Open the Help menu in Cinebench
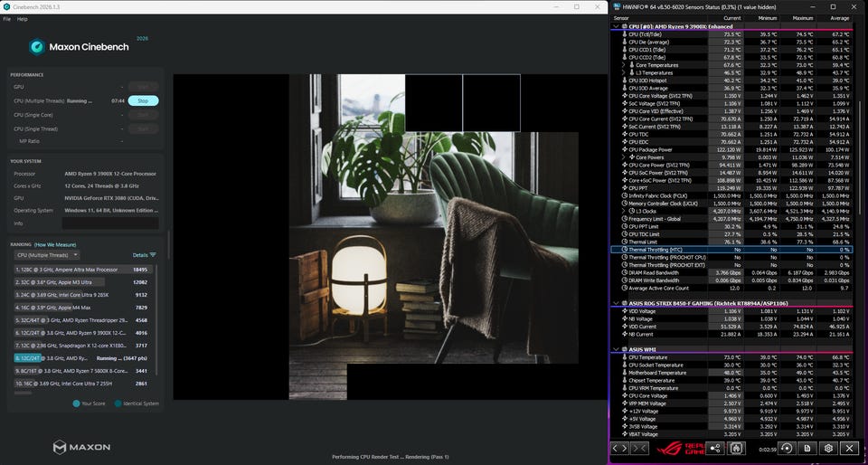 click(x=22, y=19)
